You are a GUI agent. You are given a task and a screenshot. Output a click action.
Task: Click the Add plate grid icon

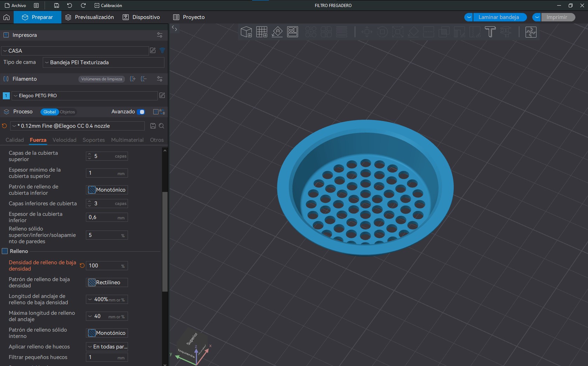(262, 32)
